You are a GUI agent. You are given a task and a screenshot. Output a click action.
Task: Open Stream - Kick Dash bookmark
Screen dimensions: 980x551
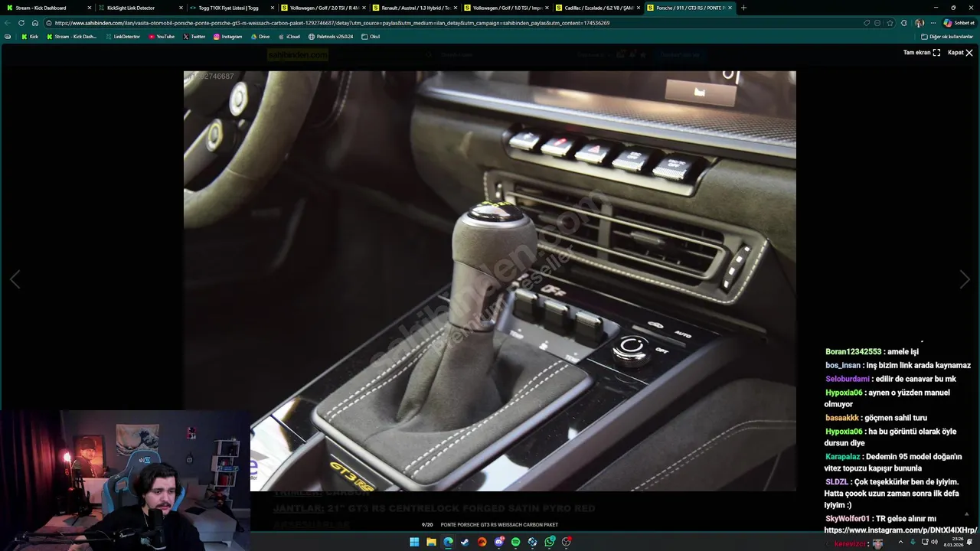pyautogui.click(x=71, y=37)
